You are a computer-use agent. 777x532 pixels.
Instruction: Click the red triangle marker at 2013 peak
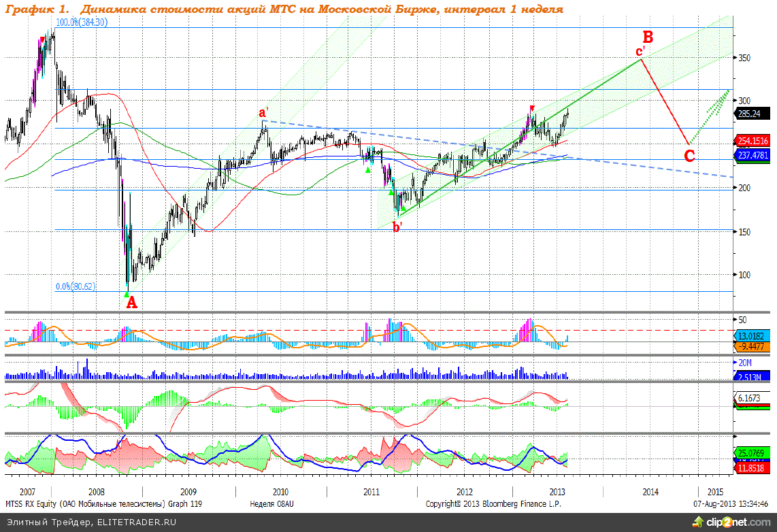tap(532, 108)
